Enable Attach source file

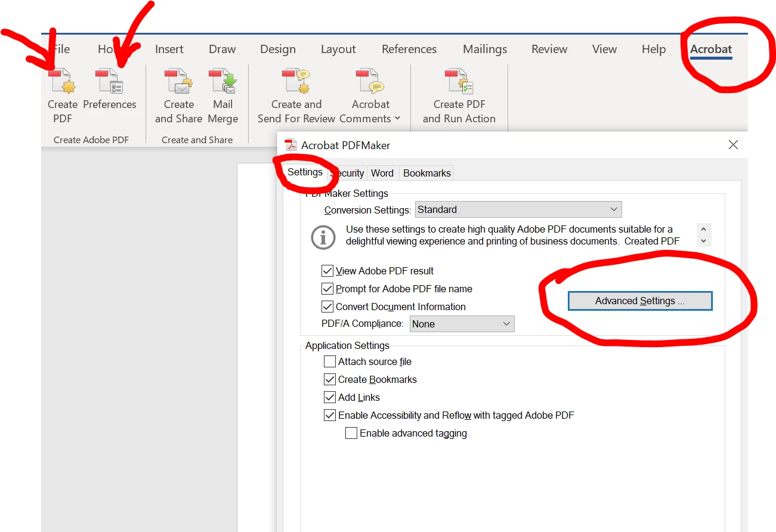[x=330, y=361]
